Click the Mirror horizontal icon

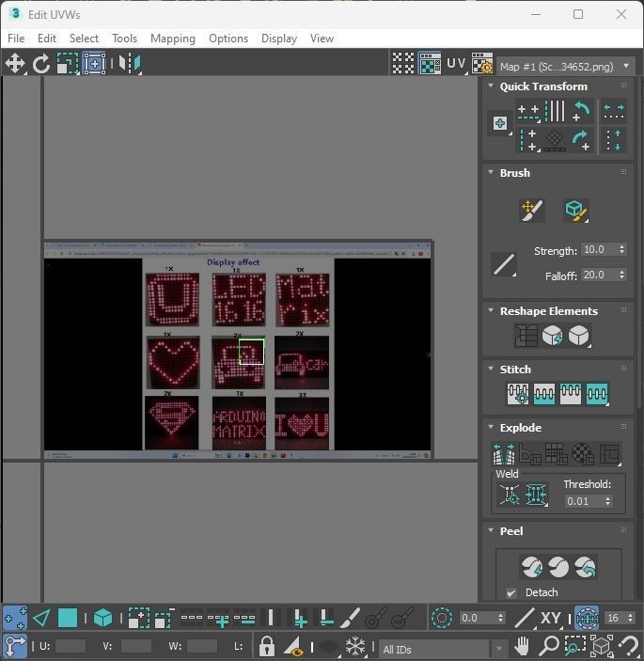[130, 64]
